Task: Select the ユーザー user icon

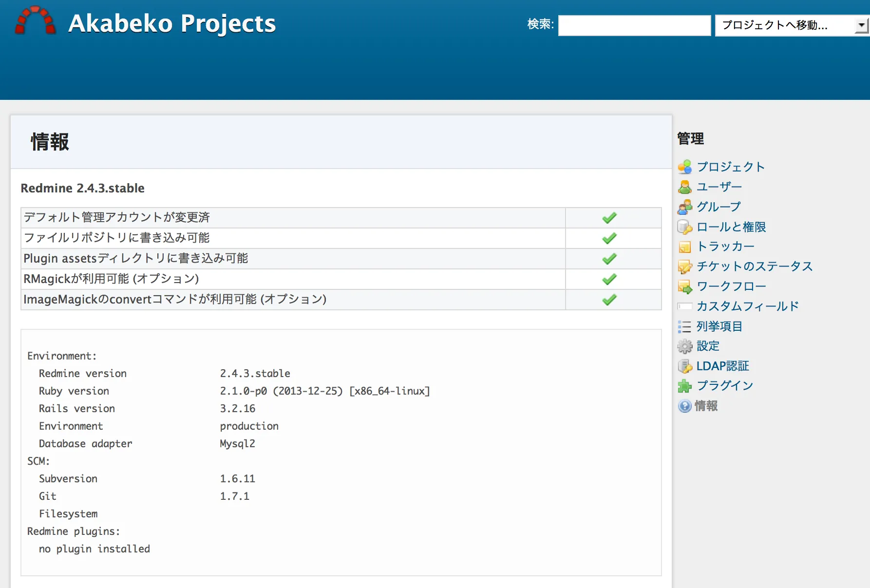Action: click(685, 187)
